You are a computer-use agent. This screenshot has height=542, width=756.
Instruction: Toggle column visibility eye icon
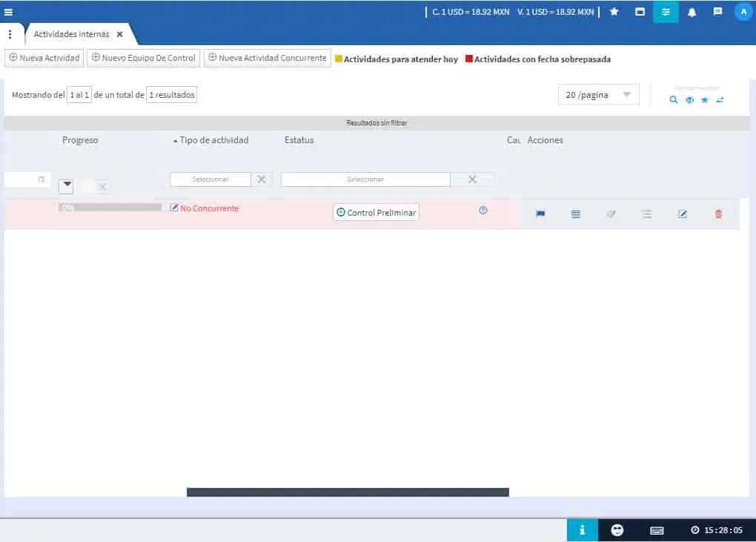[689, 99]
